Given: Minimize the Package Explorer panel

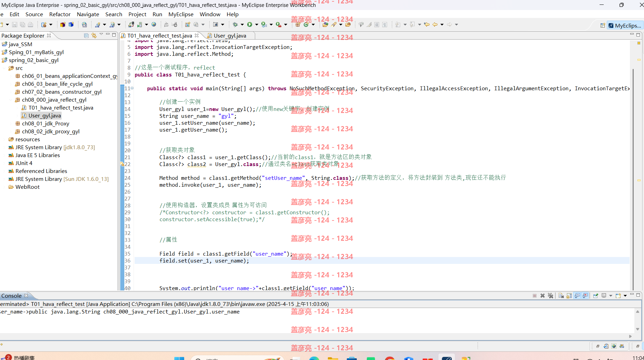Looking at the screenshot, I should pos(107,34).
